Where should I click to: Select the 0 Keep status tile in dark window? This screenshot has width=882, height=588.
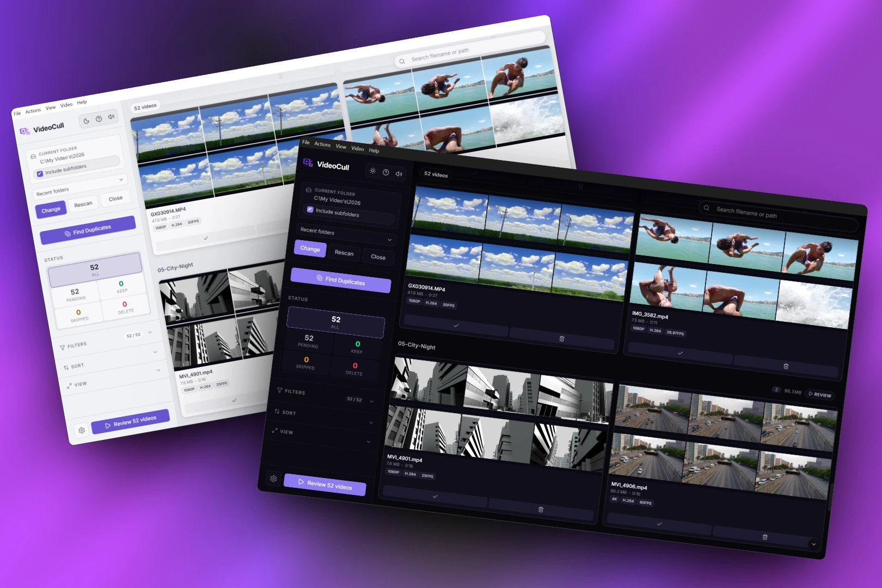[357, 347]
